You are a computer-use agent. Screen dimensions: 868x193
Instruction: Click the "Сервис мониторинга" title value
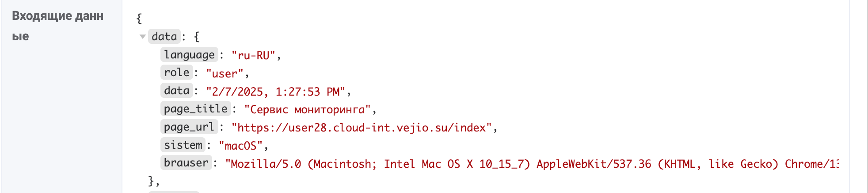tap(308, 110)
